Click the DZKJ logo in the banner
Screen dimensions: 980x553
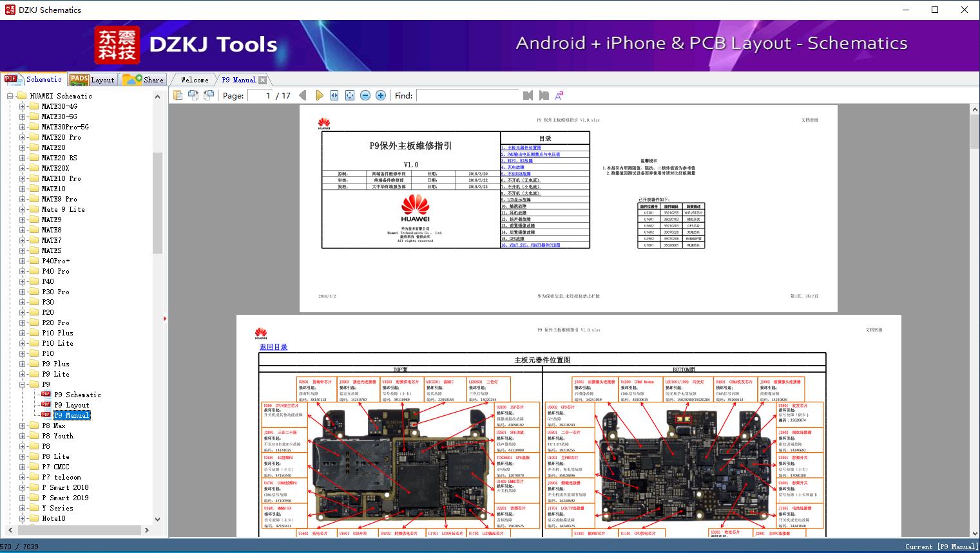point(117,45)
